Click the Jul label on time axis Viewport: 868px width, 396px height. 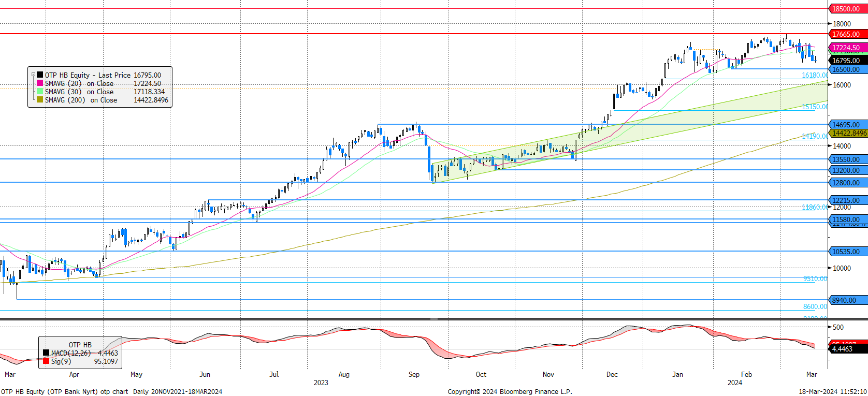(x=274, y=374)
